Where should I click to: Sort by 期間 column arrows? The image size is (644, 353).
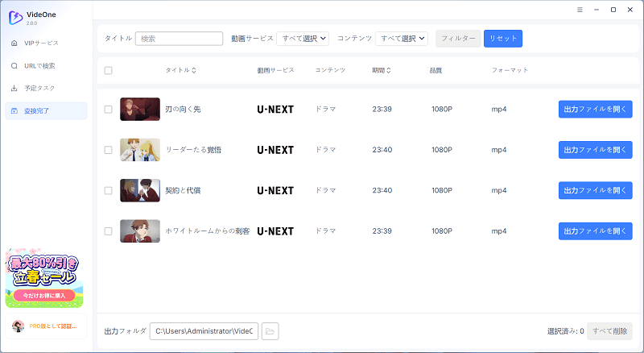(x=389, y=70)
